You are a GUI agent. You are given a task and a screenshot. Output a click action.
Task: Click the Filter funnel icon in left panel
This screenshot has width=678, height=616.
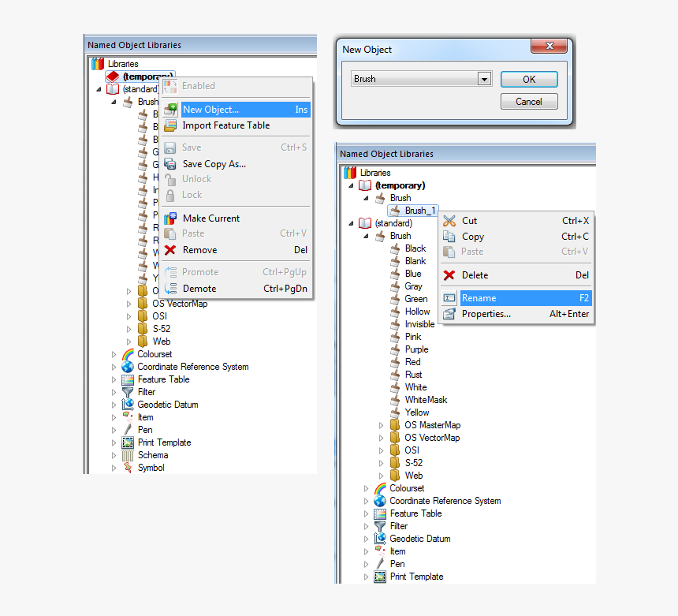(128, 392)
